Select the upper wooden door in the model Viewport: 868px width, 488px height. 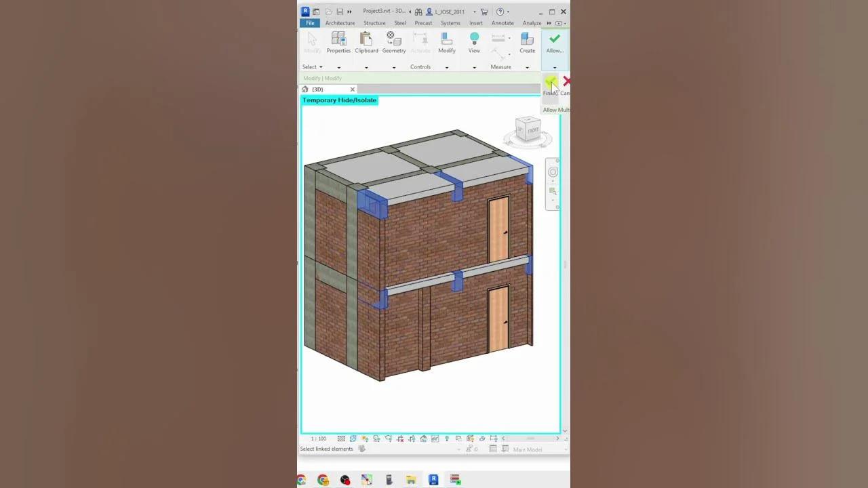point(499,230)
